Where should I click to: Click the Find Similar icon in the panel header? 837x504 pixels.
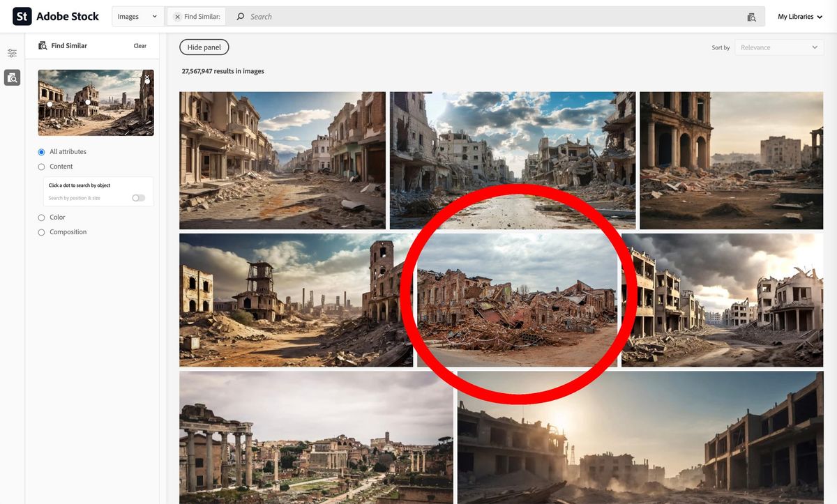tap(42, 45)
